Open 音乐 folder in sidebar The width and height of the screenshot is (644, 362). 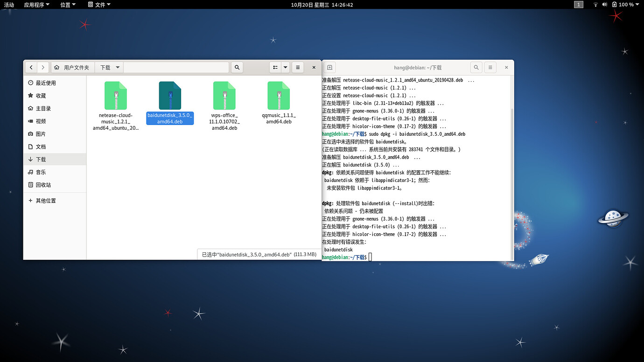(55, 172)
